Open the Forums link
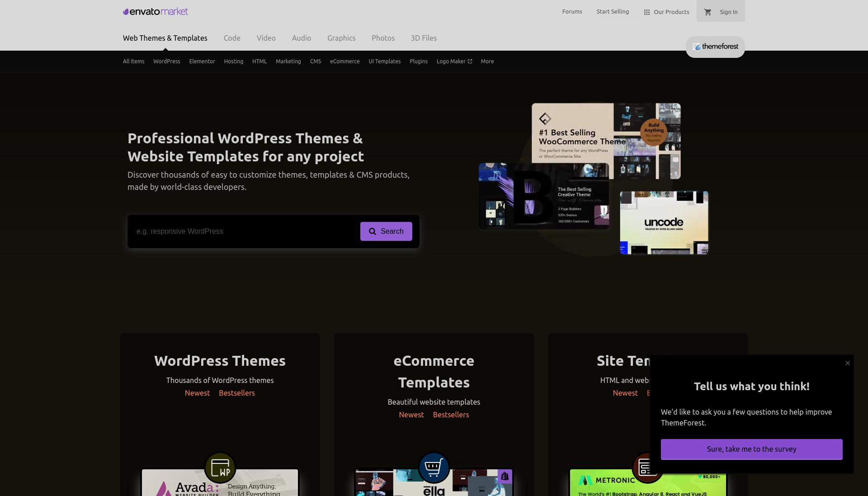Viewport: 868px width, 496px height. pos(572,12)
